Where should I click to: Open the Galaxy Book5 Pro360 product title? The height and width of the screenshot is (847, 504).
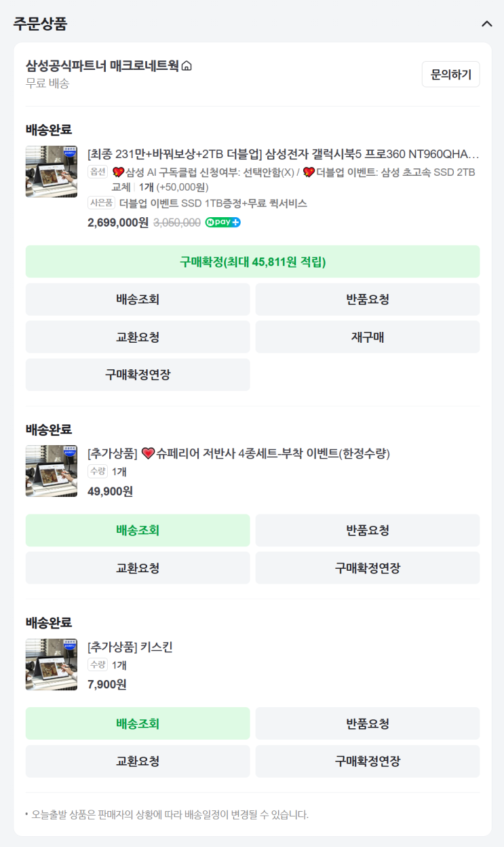[x=284, y=154]
